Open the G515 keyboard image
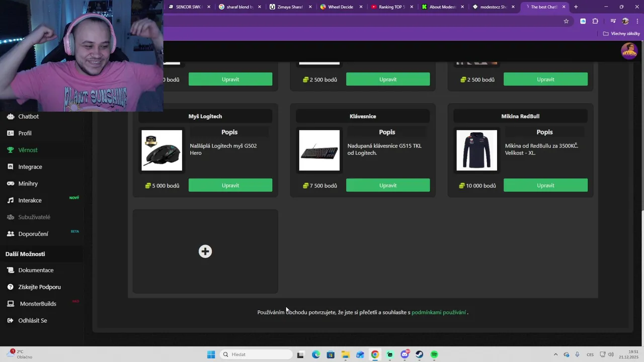 pos(319,150)
